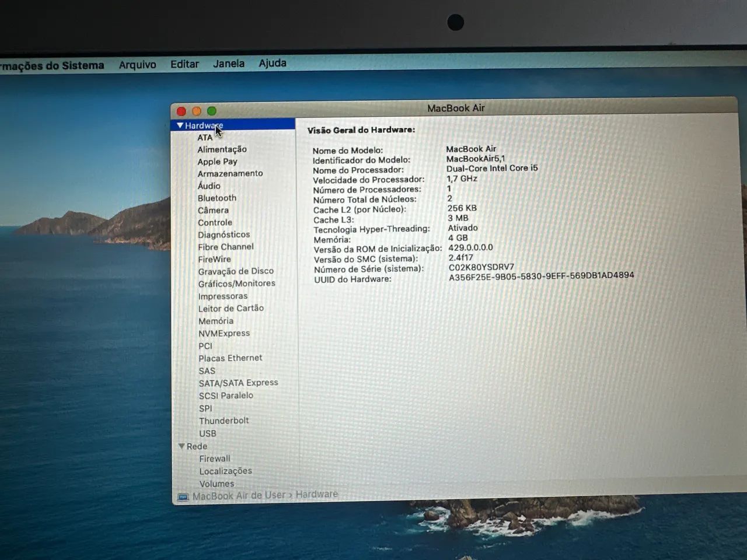Select Impressoras in the sidebar

[222, 296]
